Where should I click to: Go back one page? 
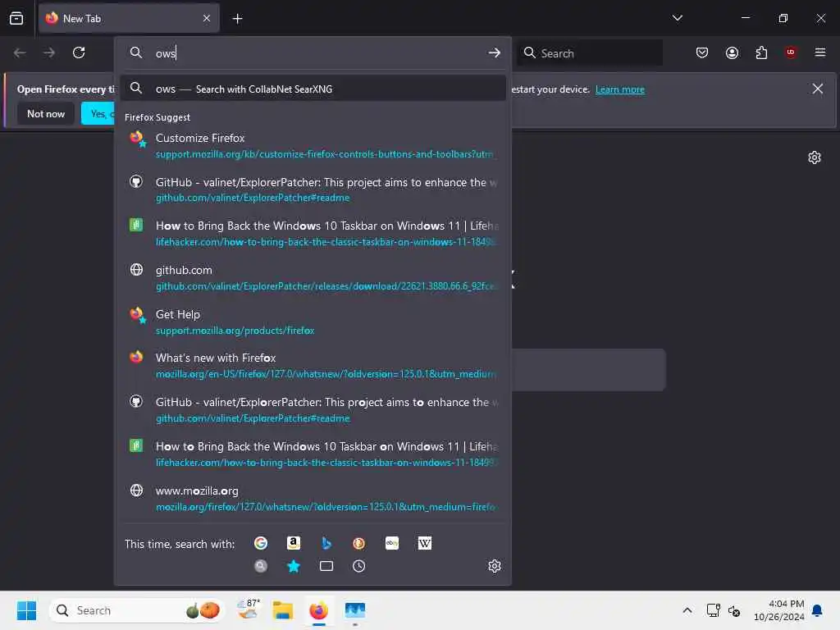(x=20, y=52)
